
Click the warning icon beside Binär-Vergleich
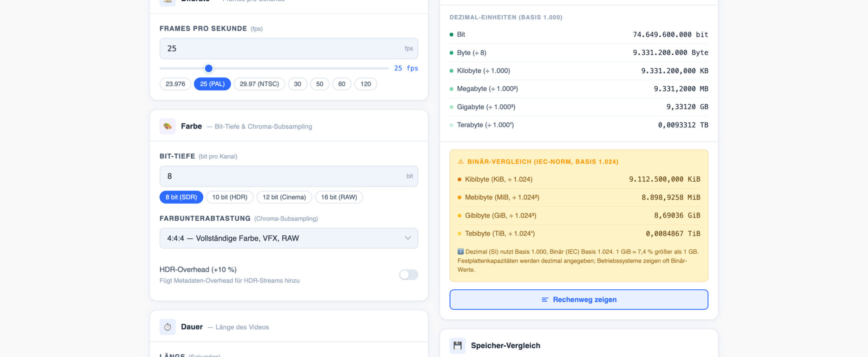click(460, 162)
